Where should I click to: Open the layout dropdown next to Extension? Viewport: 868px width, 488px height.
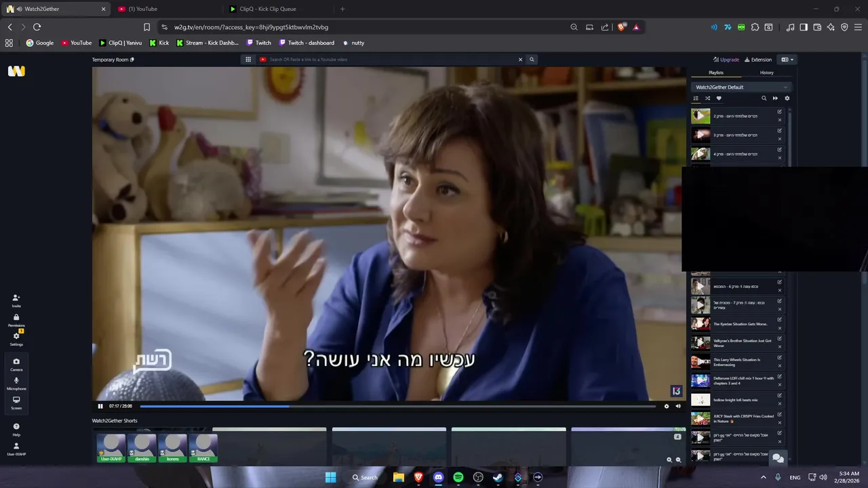pyautogui.click(x=787, y=60)
